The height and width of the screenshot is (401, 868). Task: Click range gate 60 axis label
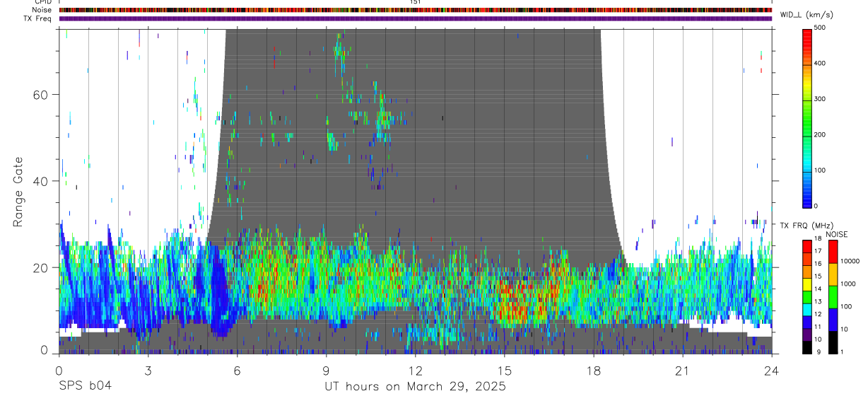[41, 94]
